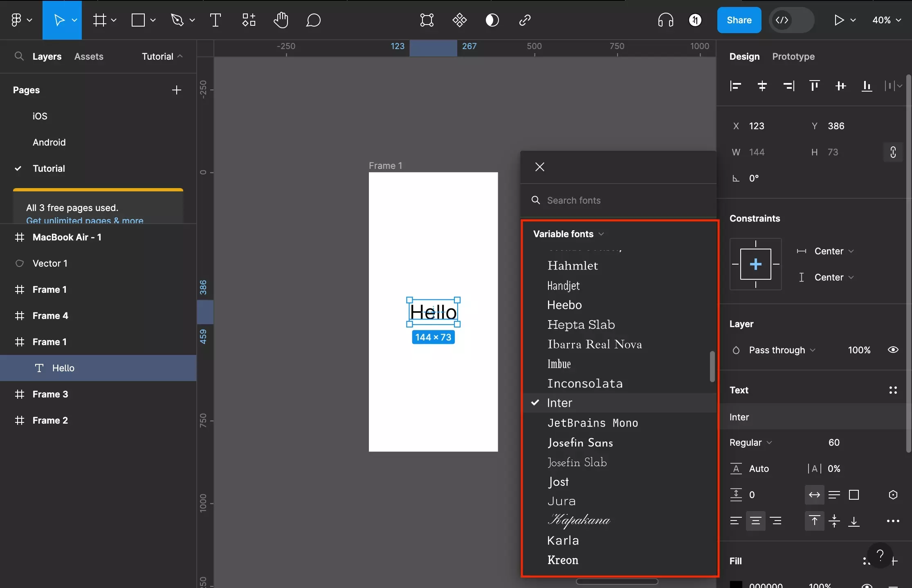Set text align center
The height and width of the screenshot is (588, 912).
pyautogui.click(x=756, y=521)
